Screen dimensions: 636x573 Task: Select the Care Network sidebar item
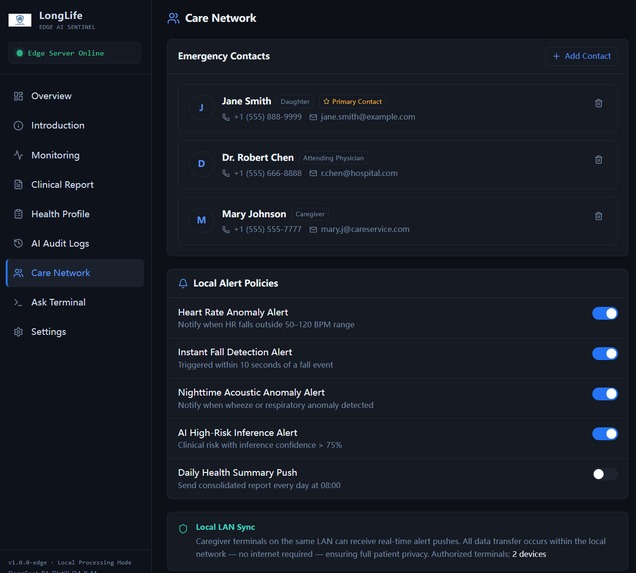[x=75, y=273]
